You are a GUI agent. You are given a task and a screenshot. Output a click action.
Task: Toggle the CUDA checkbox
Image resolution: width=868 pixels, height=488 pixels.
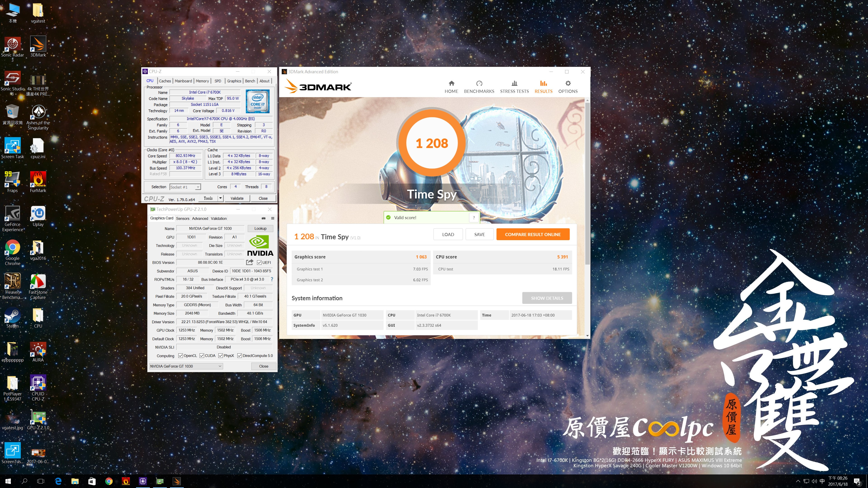(x=202, y=356)
